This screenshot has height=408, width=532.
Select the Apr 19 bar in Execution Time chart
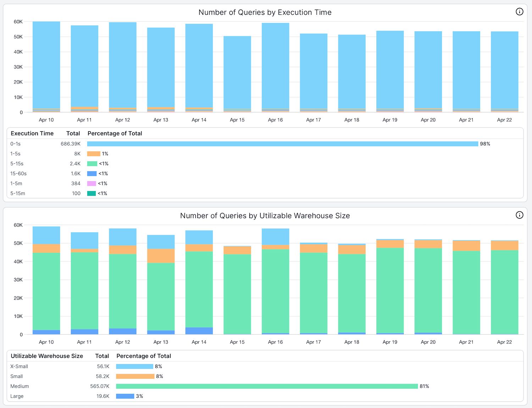[390, 71]
